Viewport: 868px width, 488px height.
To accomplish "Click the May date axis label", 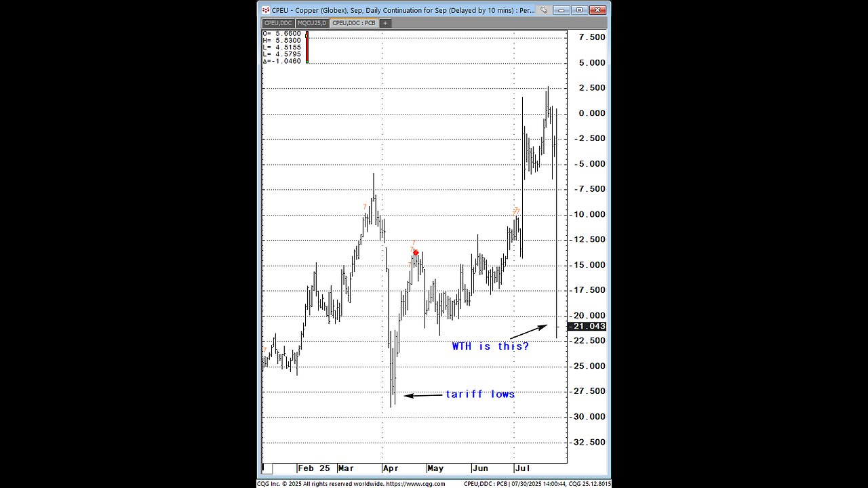I will (435, 468).
